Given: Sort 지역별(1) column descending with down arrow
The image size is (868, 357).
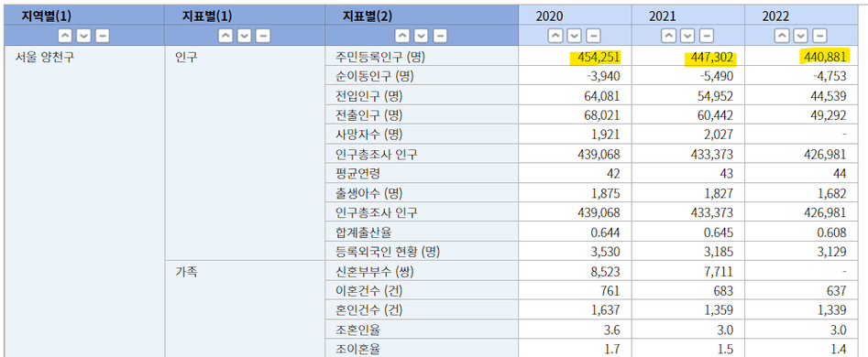Looking at the screenshot, I should [x=83, y=36].
